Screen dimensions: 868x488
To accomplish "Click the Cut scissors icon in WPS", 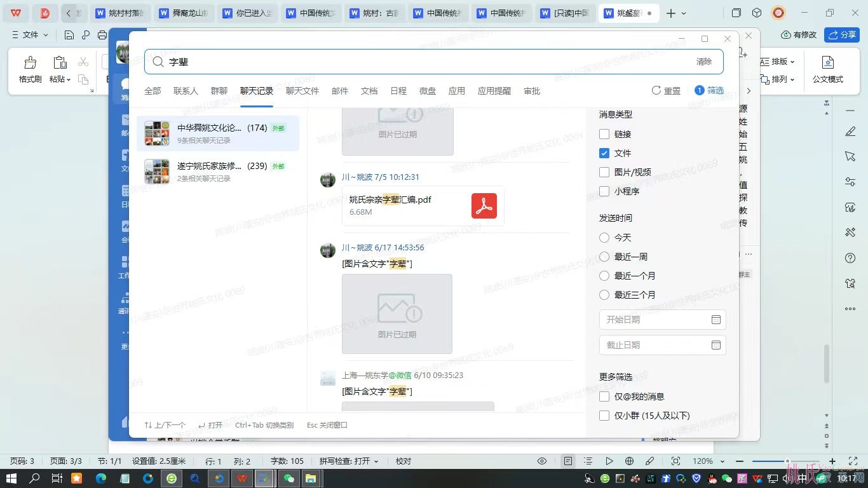I will click(83, 62).
